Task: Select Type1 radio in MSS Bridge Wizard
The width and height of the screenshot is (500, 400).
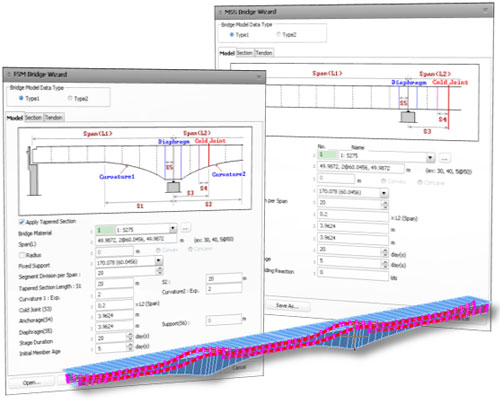Action: click(x=232, y=34)
